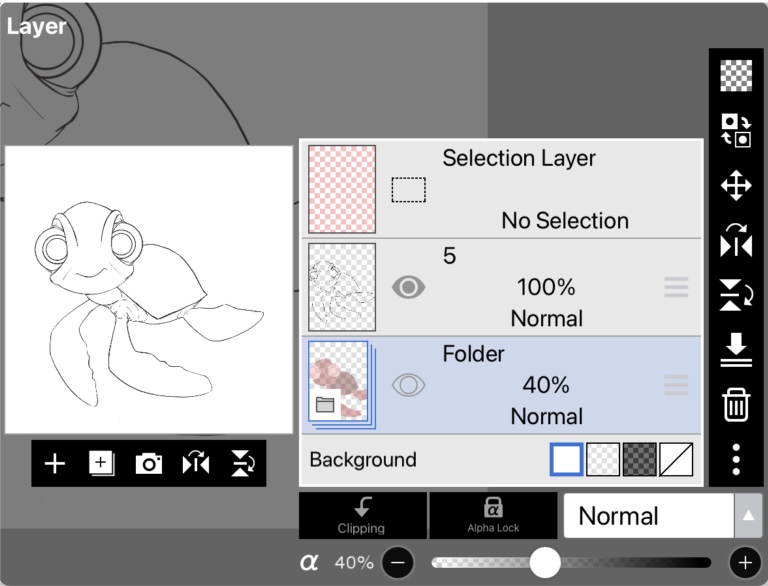Select the diagonal-slash background option

(x=676, y=460)
